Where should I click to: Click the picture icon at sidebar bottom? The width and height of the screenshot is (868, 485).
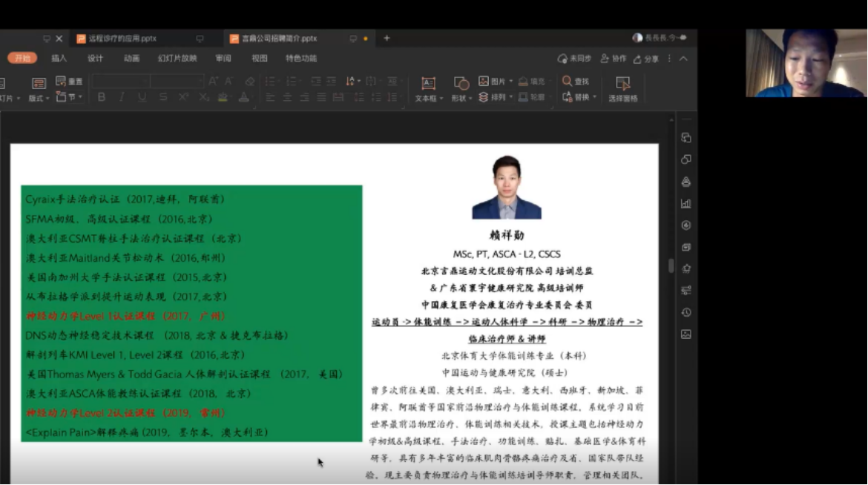point(686,334)
